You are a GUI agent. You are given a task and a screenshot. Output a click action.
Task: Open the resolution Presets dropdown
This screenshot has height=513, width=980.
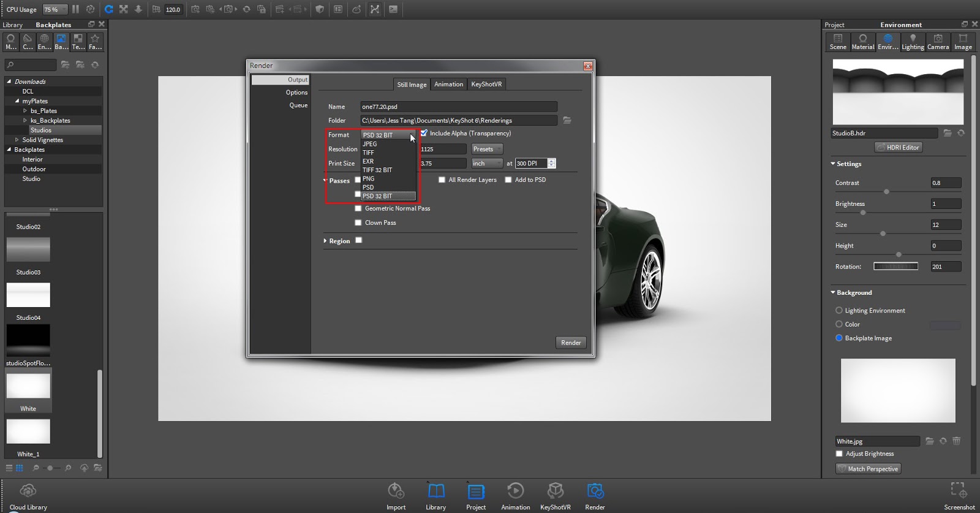point(487,149)
